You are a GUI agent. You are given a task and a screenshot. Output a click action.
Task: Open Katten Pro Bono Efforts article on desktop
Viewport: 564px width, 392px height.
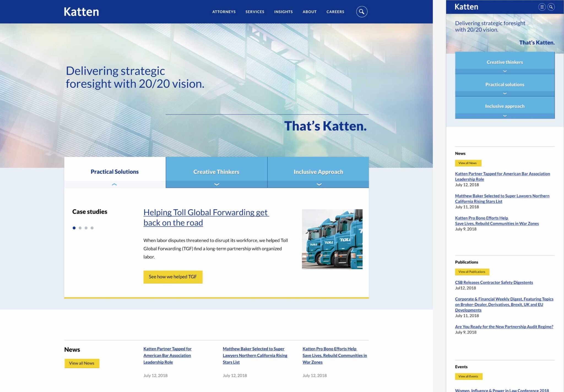(x=335, y=355)
